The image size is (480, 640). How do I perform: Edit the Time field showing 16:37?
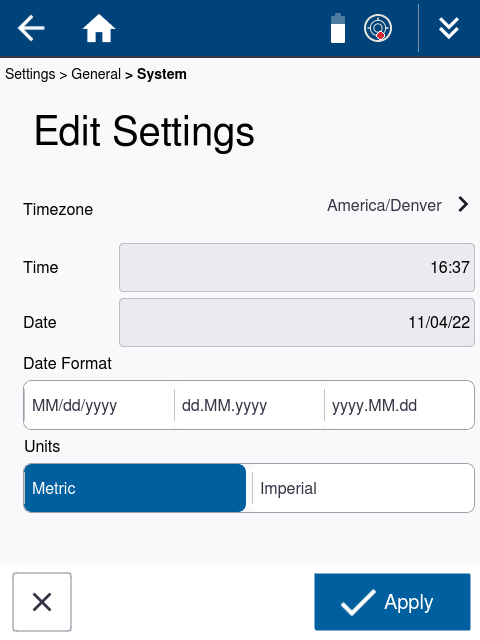pyautogui.click(x=297, y=267)
